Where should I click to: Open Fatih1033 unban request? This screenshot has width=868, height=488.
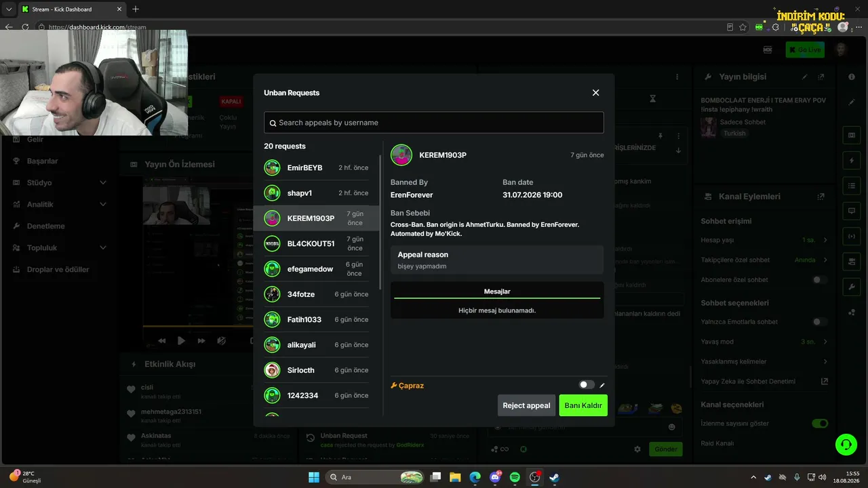click(x=316, y=319)
